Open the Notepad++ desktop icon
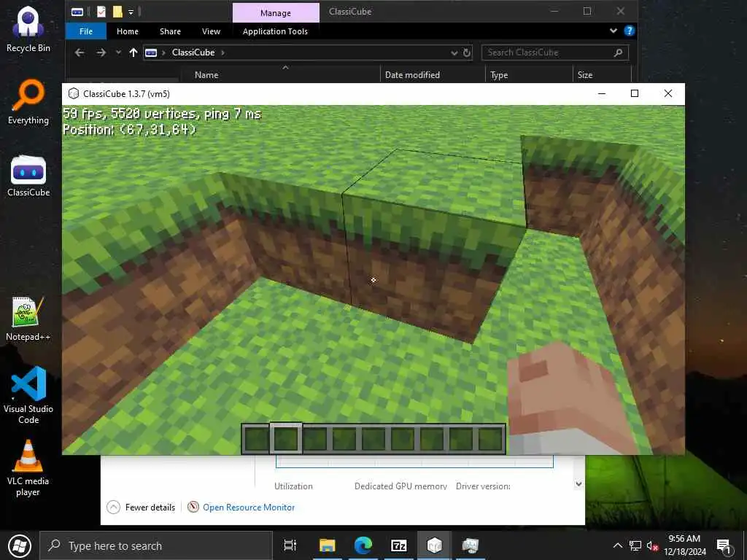The image size is (747, 560). pyautogui.click(x=28, y=319)
